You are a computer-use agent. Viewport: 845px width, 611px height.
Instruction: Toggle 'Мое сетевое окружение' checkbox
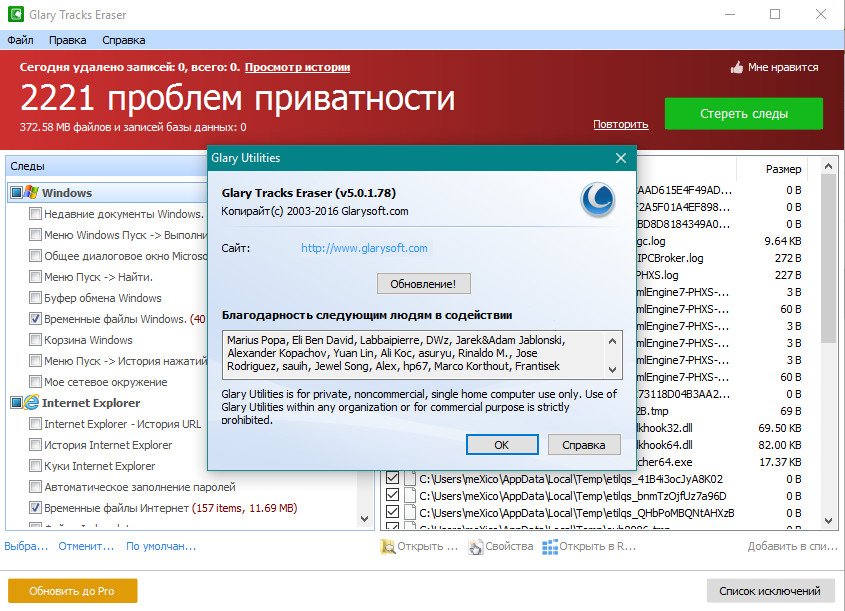tap(35, 381)
